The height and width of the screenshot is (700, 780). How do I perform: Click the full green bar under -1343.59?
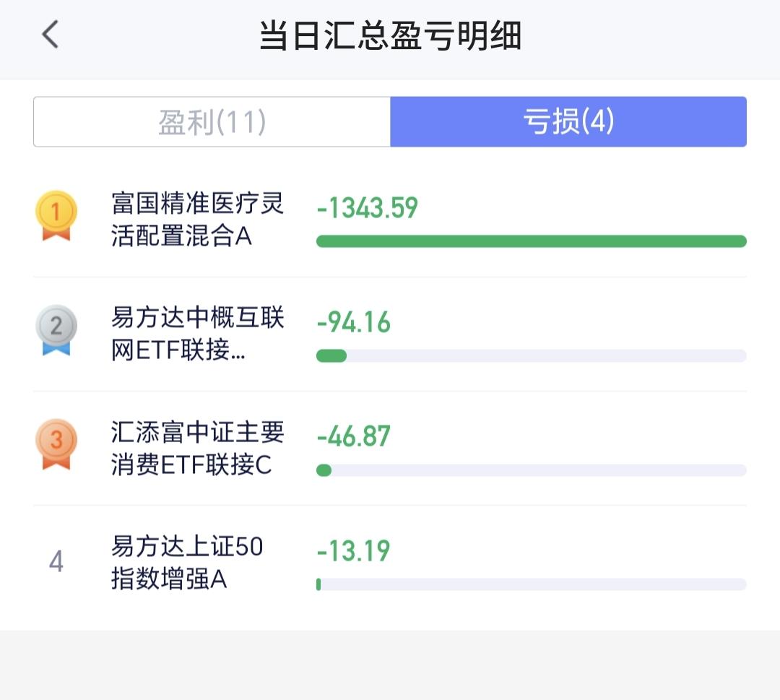coord(531,241)
